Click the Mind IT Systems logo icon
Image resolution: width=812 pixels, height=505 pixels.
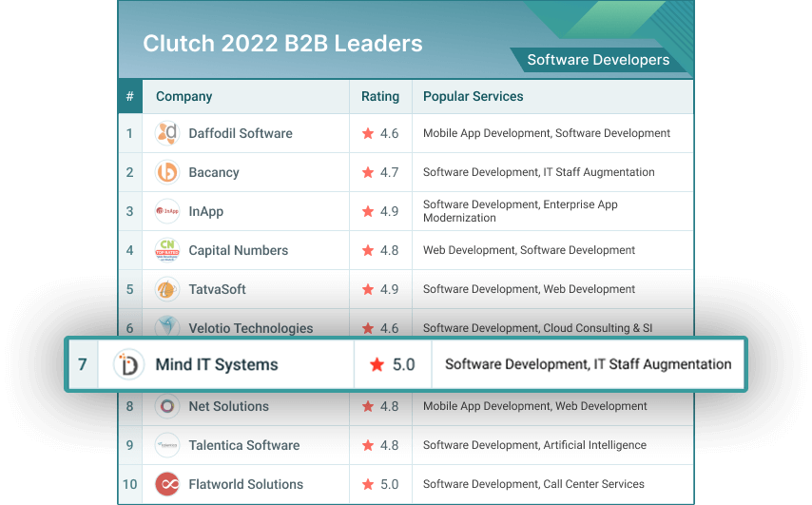(128, 364)
